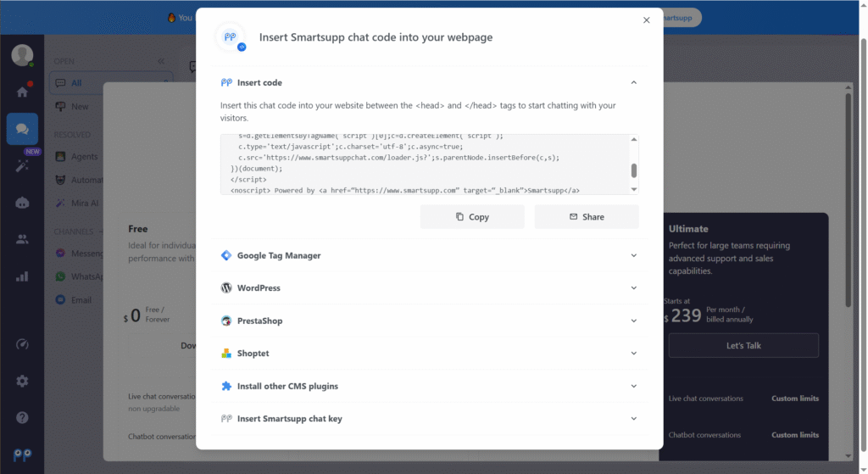The image size is (868, 474).
Task: Click the PrestaShop logo icon
Action: click(x=225, y=321)
